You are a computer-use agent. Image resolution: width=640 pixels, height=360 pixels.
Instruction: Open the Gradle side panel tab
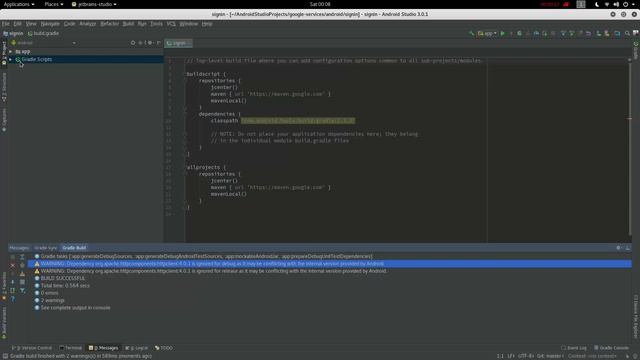click(636, 50)
